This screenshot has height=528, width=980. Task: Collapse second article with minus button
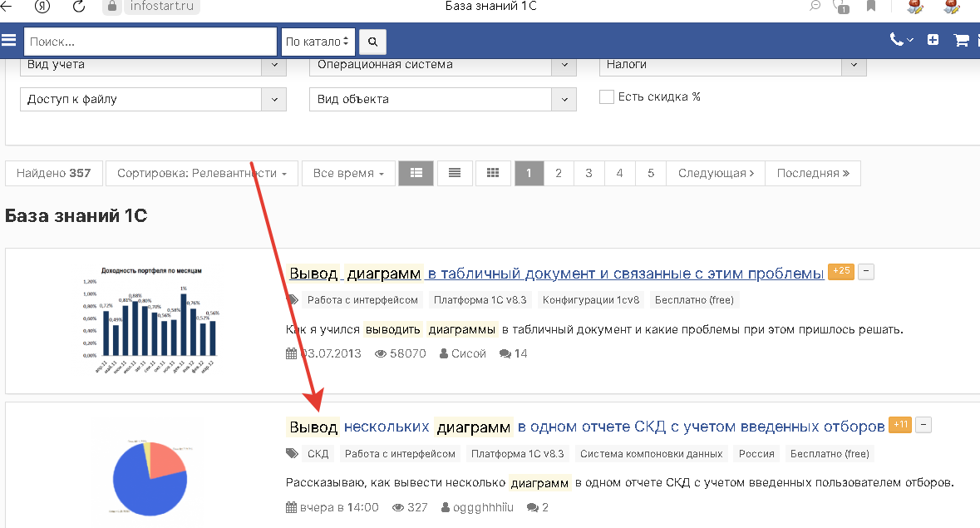(923, 425)
